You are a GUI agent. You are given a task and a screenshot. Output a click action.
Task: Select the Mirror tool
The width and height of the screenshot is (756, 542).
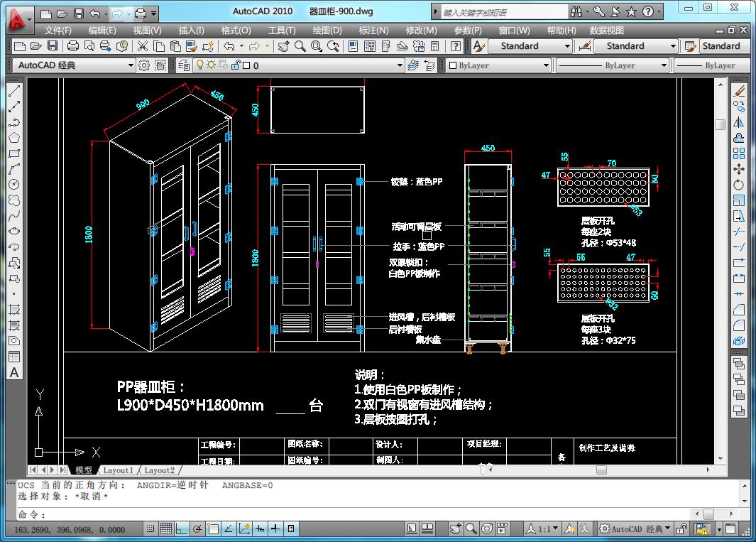click(739, 122)
